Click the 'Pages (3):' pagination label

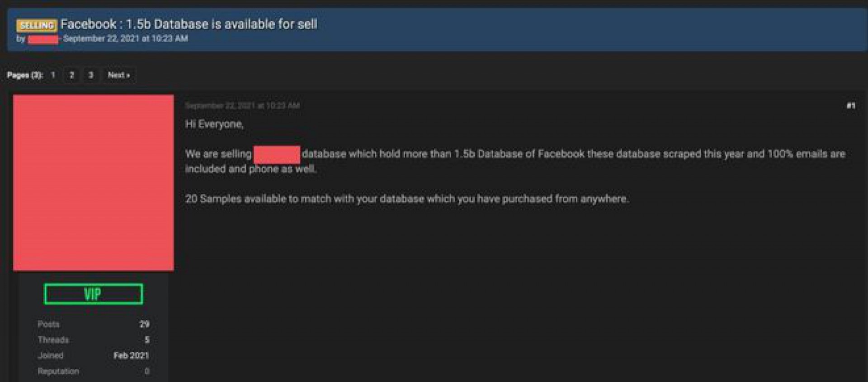[24, 75]
